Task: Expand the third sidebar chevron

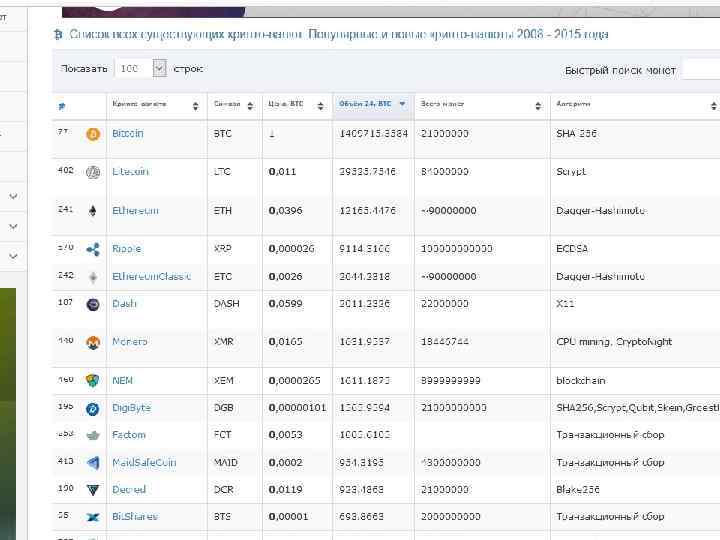Action: point(13,256)
